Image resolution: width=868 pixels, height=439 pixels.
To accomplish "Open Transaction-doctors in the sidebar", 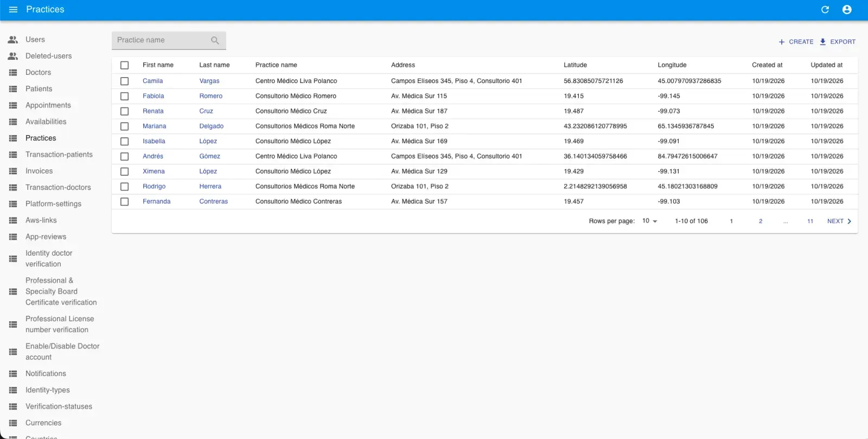I will pos(58,187).
